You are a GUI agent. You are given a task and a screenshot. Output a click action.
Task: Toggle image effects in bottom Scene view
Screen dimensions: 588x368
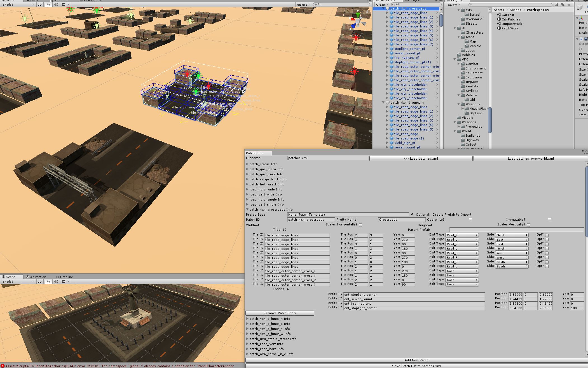[x=64, y=281]
